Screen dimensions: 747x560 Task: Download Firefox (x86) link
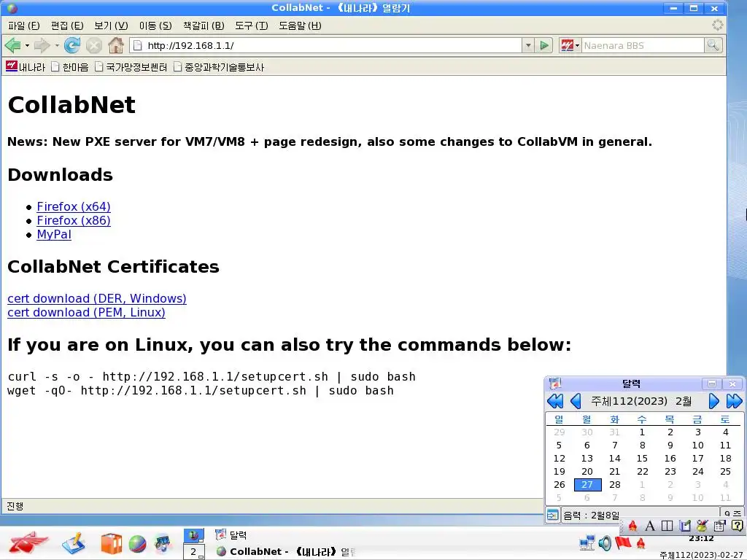(74, 220)
